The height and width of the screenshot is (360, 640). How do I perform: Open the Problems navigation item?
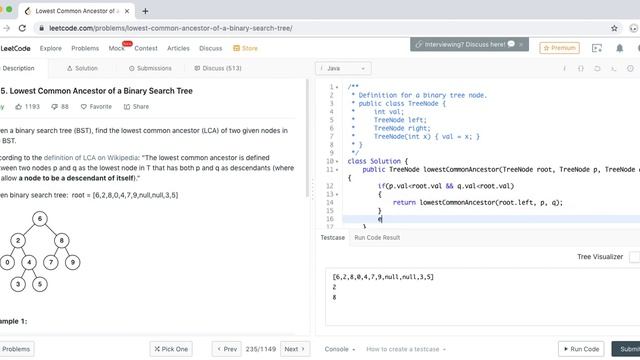tap(85, 48)
